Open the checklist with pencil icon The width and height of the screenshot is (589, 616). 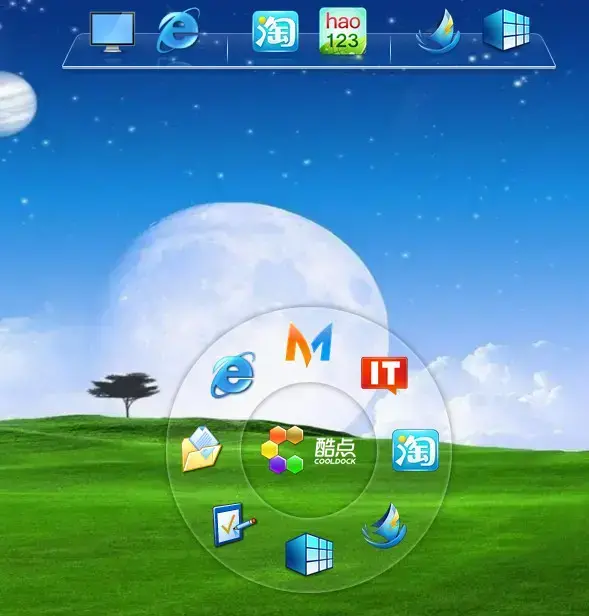click(234, 525)
